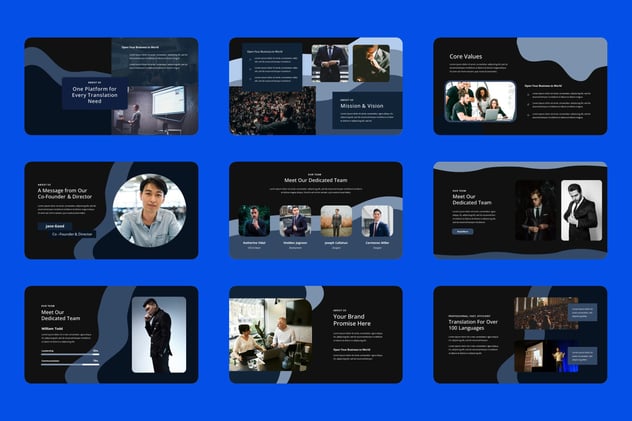Select the tall portrait of man in black suit

pos(159,335)
